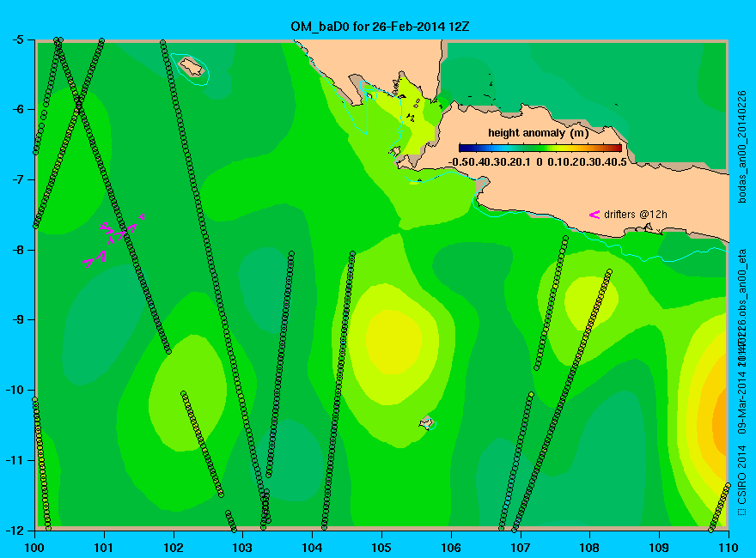Select the x-axis tick label 110

point(729,548)
